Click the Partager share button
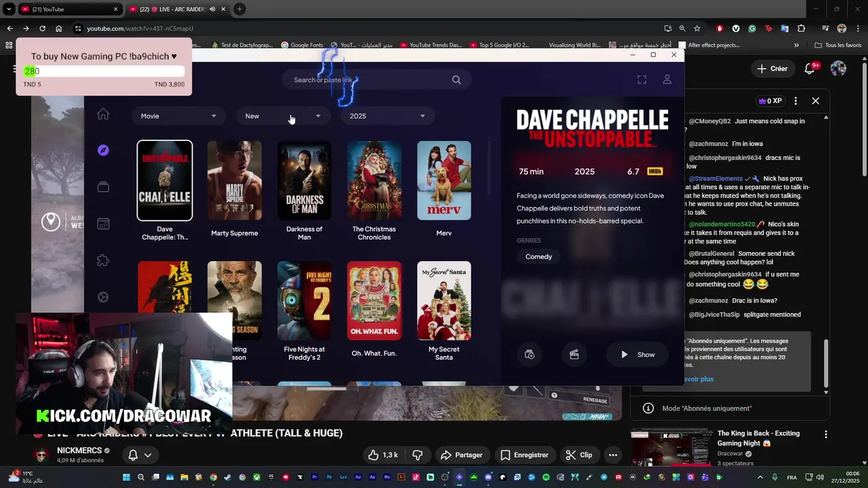Screen dimensions: 868x488 pos(461,455)
